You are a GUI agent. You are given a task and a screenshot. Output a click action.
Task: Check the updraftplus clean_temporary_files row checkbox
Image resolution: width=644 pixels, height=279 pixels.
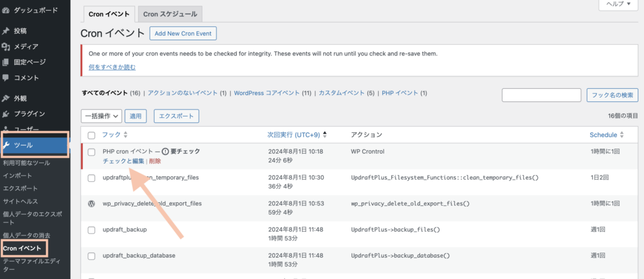click(92, 178)
